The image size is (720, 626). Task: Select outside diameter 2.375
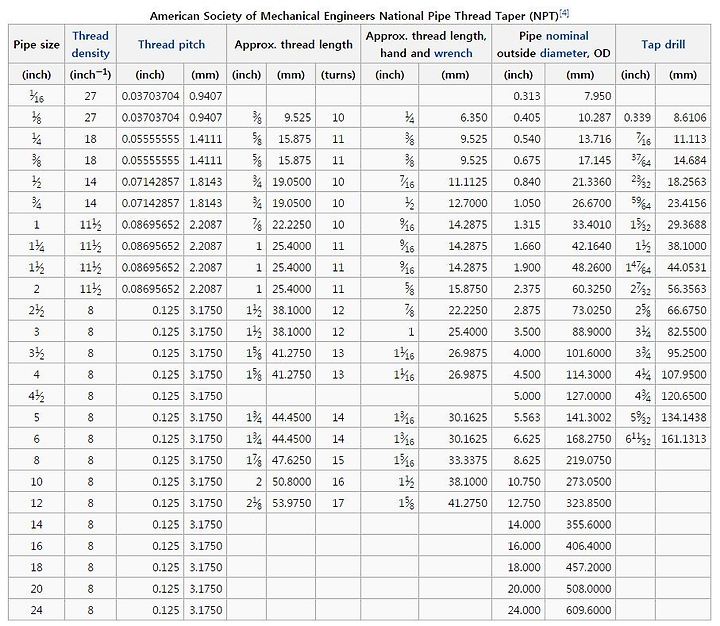point(527,289)
